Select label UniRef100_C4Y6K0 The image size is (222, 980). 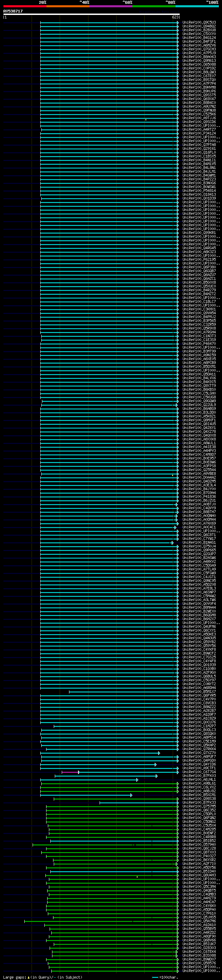coord(199,906)
